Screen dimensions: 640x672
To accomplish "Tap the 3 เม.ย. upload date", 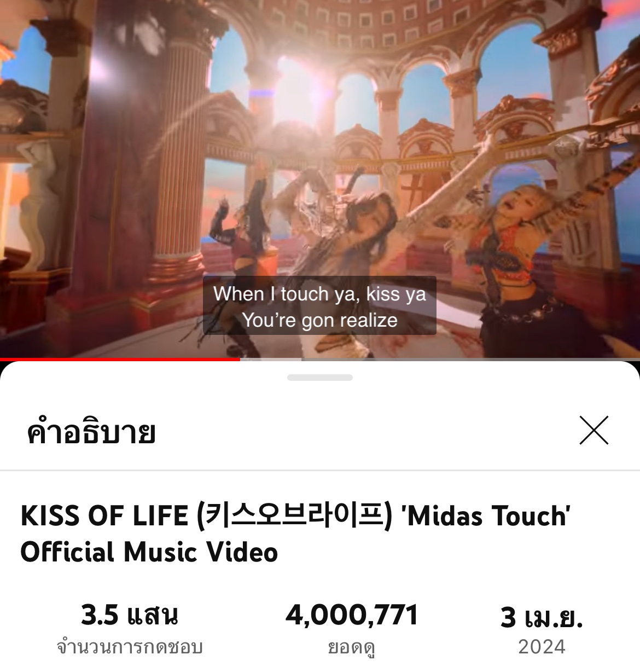I will 542,617.
